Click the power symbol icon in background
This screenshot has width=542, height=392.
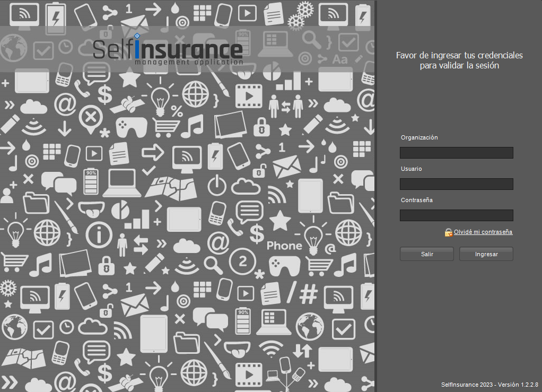pos(216,185)
